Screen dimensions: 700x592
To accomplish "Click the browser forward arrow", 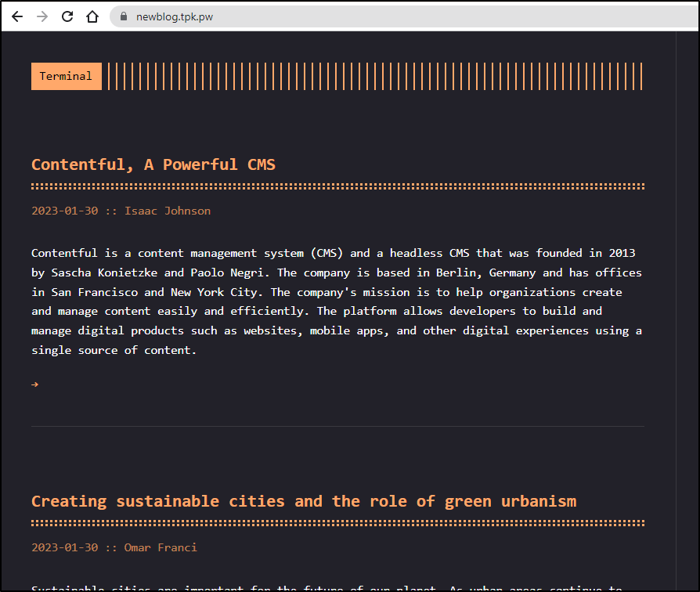I will (42, 17).
